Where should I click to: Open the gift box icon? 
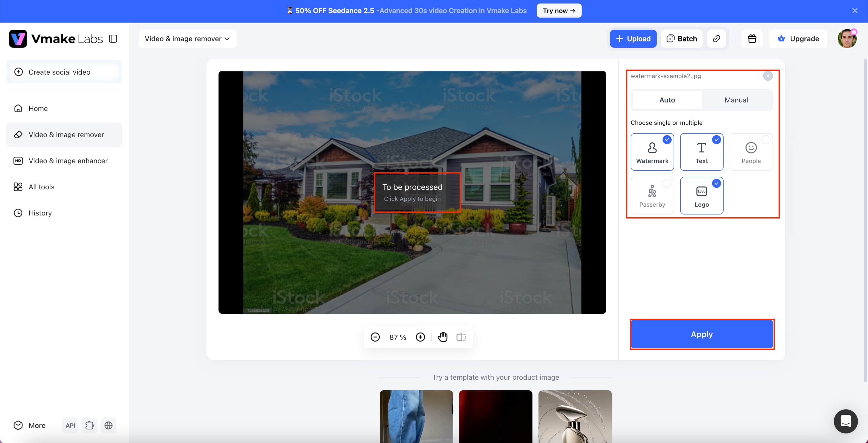tap(752, 39)
